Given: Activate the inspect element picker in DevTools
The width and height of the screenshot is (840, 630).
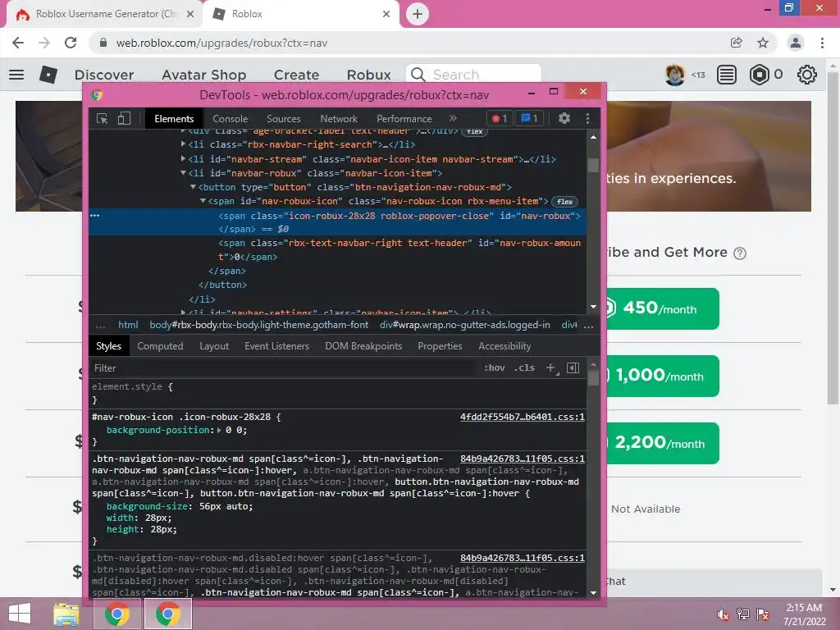Looking at the screenshot, I should [102, 118].
